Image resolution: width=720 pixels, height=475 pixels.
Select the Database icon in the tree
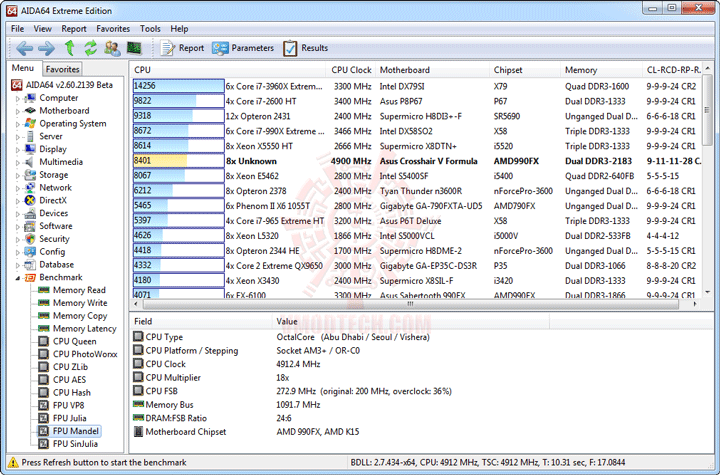[x=30, y=265]
